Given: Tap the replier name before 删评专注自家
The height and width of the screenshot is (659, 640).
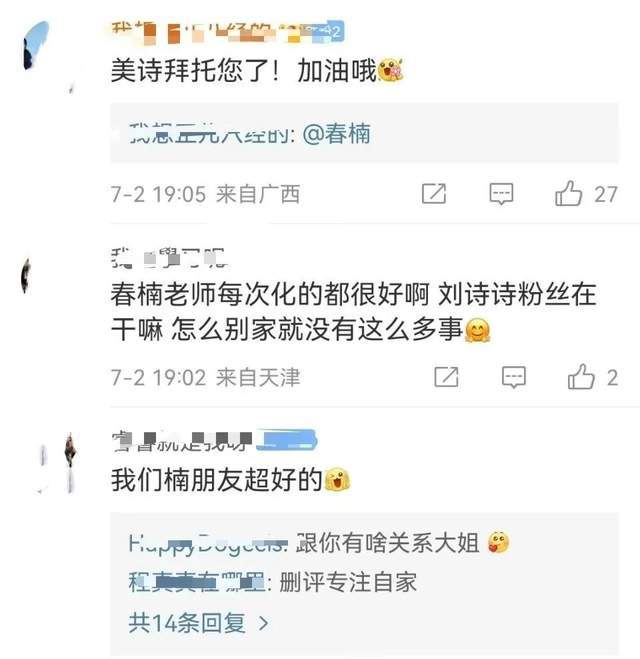Looking at the screenshot, I should tap(197, 583).
